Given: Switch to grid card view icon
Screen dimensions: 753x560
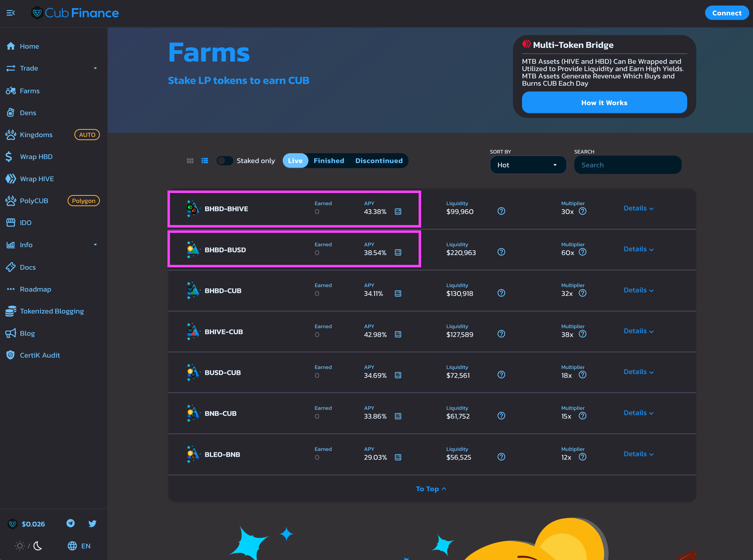Looking at the screenshot, I should coord(190,161).
